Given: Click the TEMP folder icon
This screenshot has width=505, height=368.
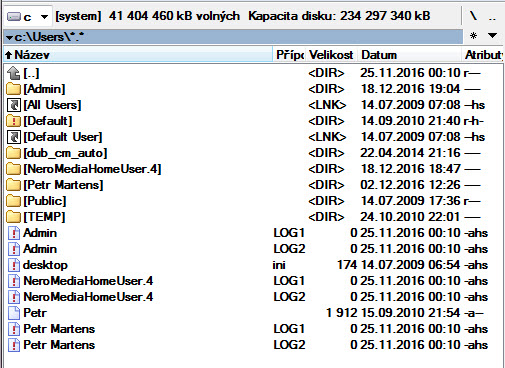Looking at the screenshot, I should click(14, 217).
